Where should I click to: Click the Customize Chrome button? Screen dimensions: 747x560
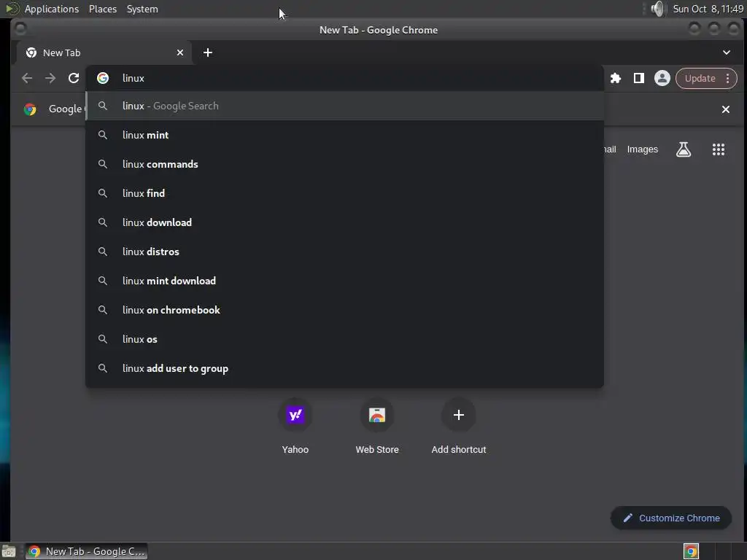pos(671,518)
